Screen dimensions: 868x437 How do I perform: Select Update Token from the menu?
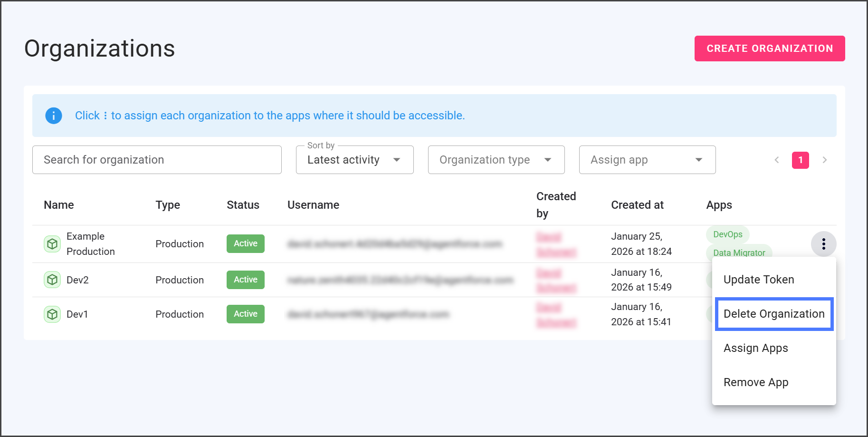click(758, 280)
